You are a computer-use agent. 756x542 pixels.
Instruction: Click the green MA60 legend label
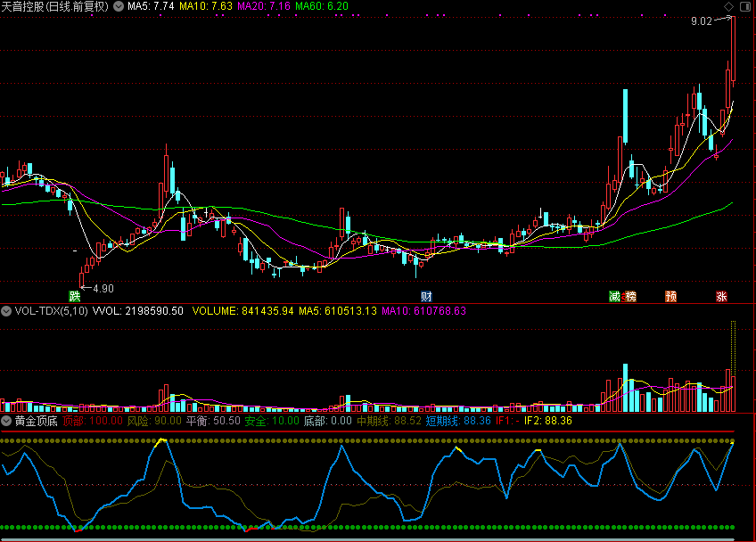321,6
